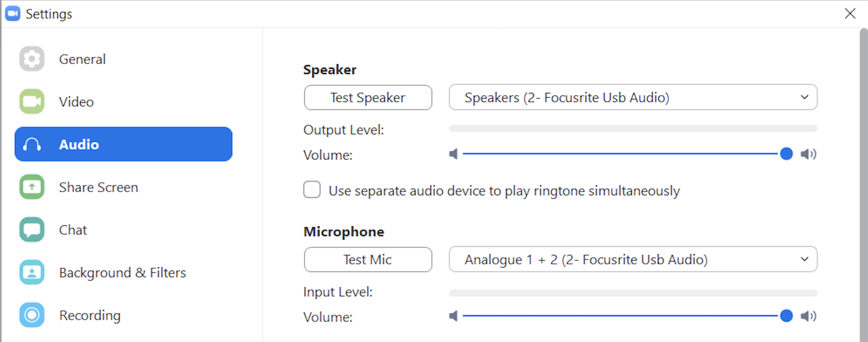Screen dimensions: 868x342
Task: Click the Test Mic button
Action: point(368,259)
